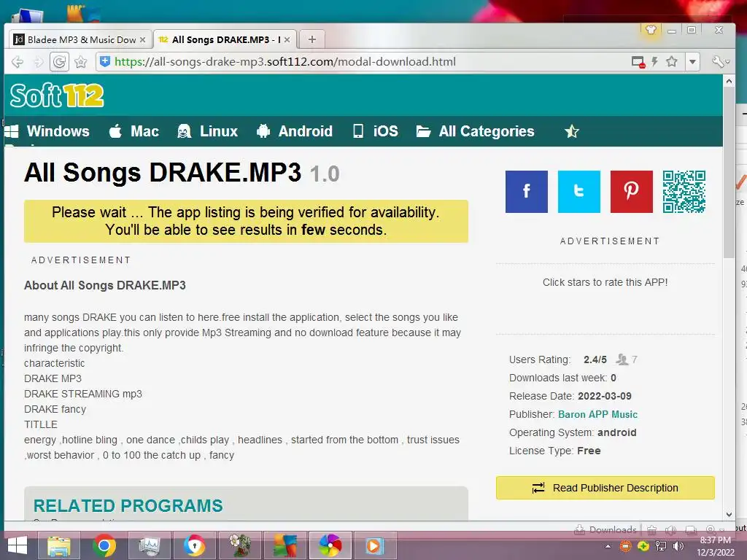This screenshot has height=560, width=747.
Task: Click the Users Rating value 2.4/5
Action: (x=595, y=359)
